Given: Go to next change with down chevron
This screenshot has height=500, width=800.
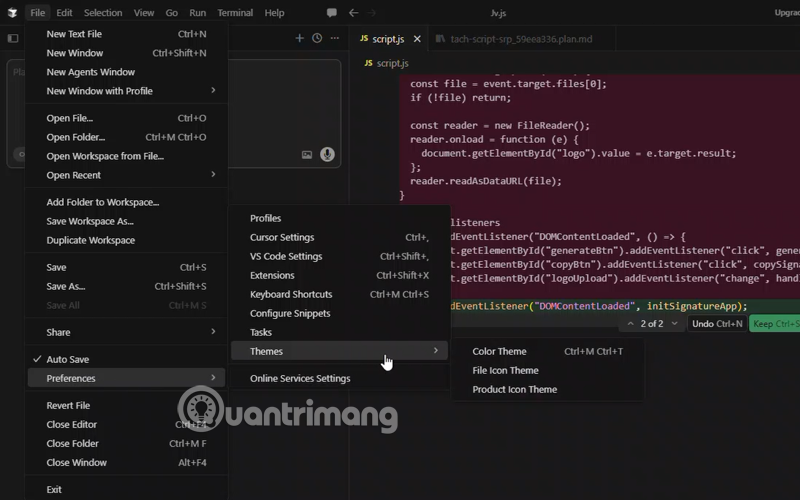Looking at the screenshot, I should point(674,323).
